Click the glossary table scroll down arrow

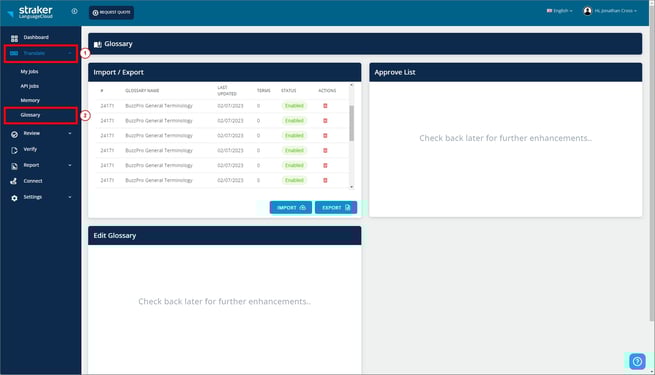[x=351, y=187]
